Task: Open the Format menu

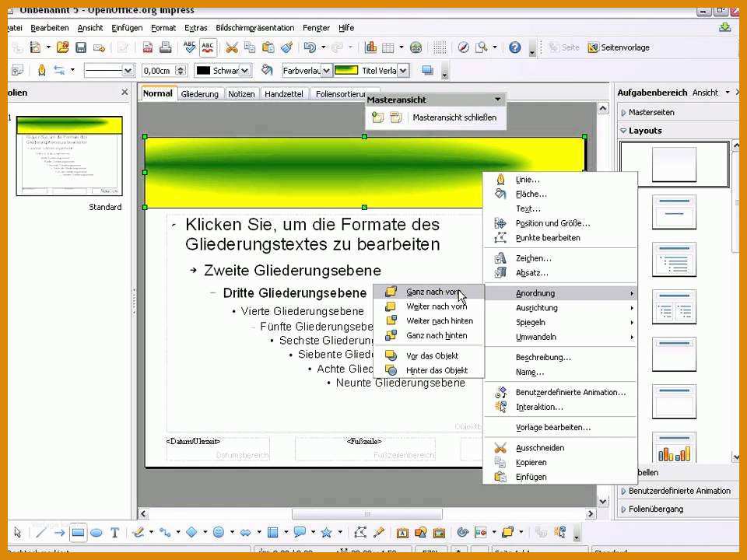Action: pos(163,28)
